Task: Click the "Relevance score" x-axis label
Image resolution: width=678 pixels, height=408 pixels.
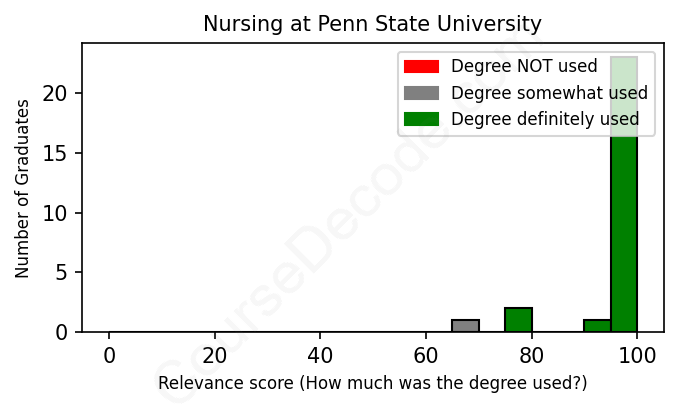Action: 372,383
